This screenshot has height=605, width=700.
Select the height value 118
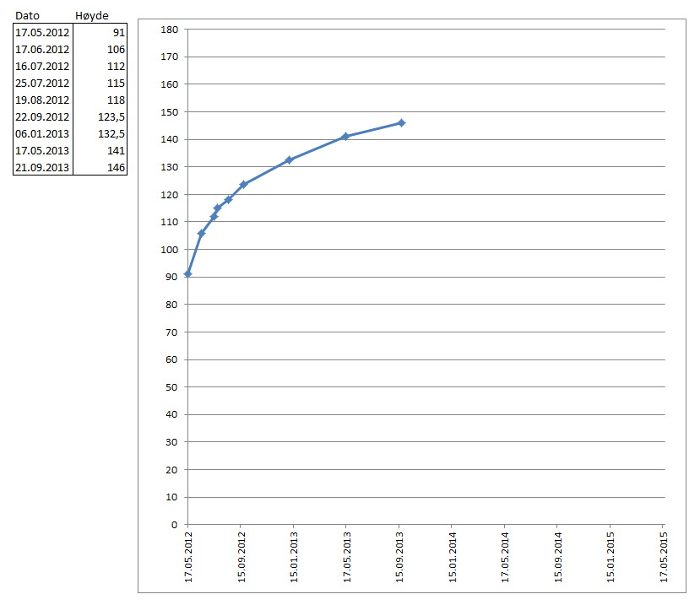click(116, 100)
